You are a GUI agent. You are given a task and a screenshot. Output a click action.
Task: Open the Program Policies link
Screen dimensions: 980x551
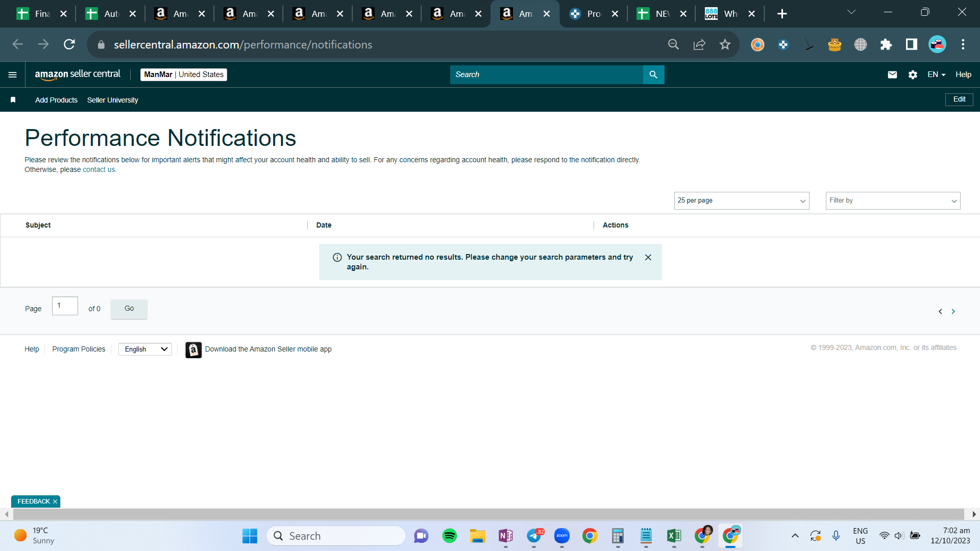79,349
